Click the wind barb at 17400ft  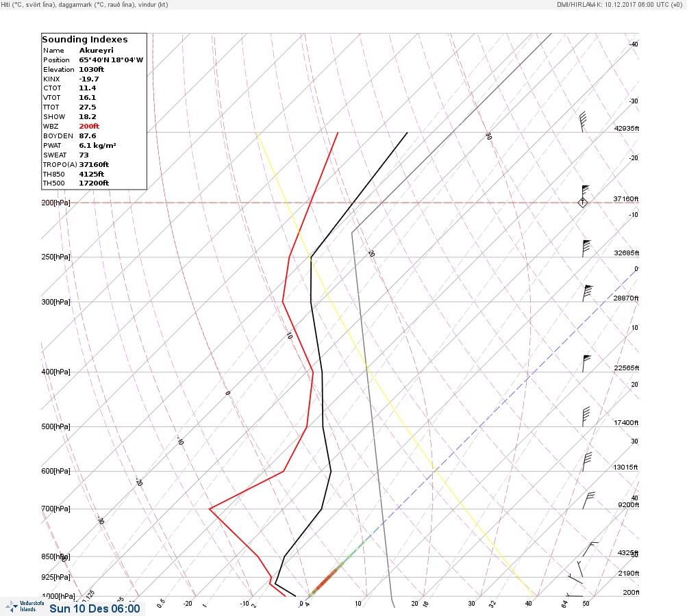pos(586,416)
